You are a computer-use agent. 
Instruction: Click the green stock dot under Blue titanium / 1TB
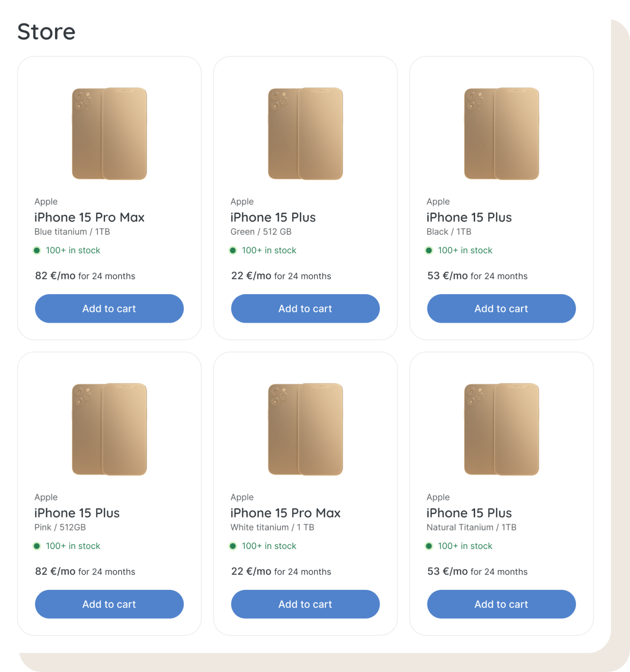pos(37,250)
